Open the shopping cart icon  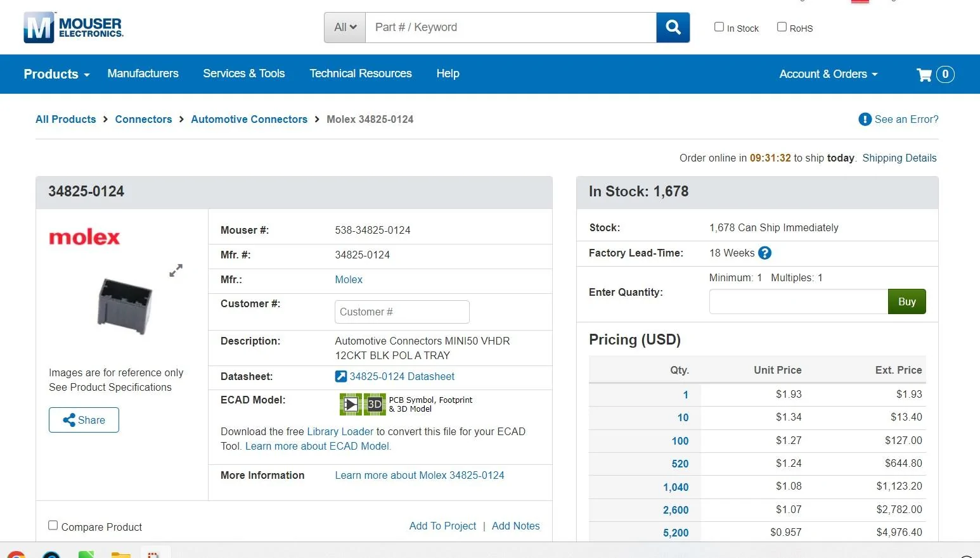click(x=924, y=75)
